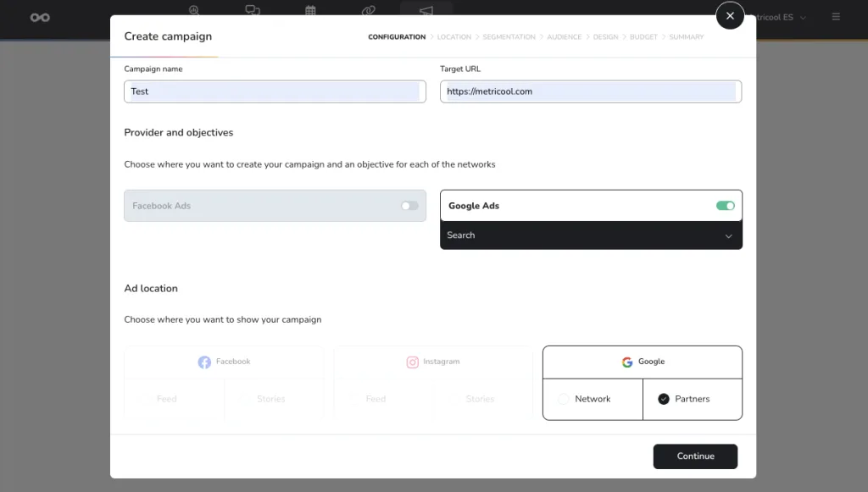The width and height of the screenshot is (868, 492).
Task: Click the Target URL input field
Action: [591, 91]
